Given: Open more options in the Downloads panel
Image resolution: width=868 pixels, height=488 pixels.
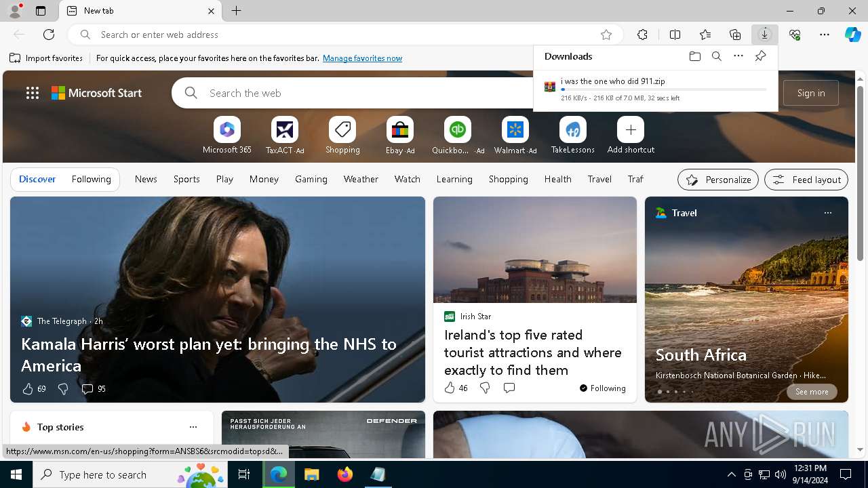Looking at the screenshot, I should tap(738, 56).
